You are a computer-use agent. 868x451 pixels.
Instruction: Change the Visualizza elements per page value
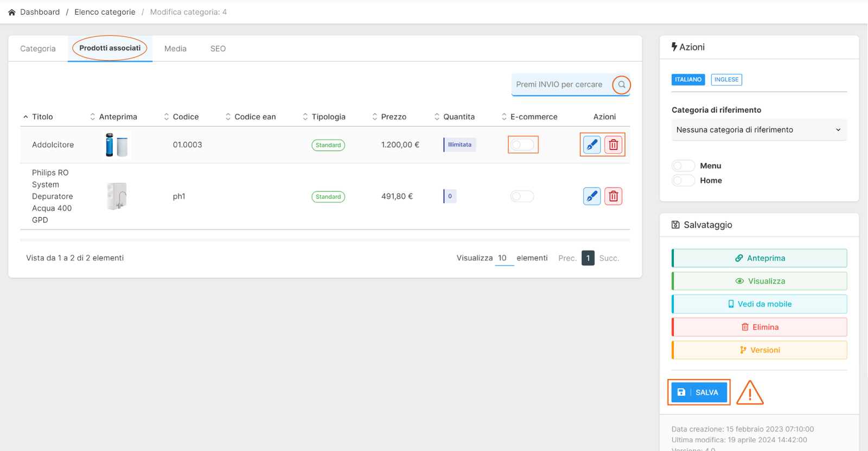tap(503, 258)
